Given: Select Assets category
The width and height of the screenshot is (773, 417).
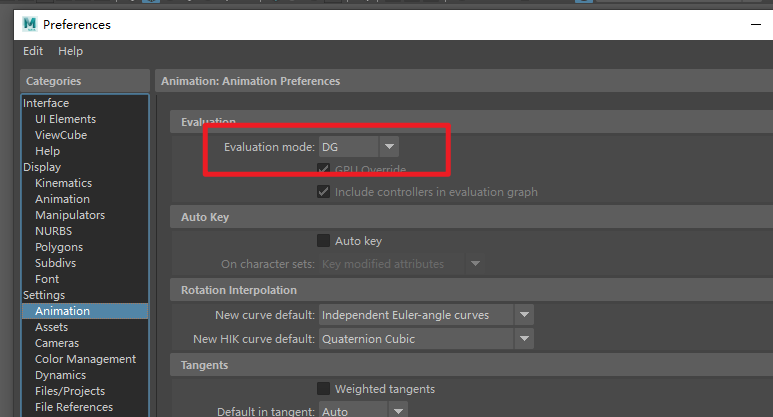Looking at the screenshot, I should (51, 327).
